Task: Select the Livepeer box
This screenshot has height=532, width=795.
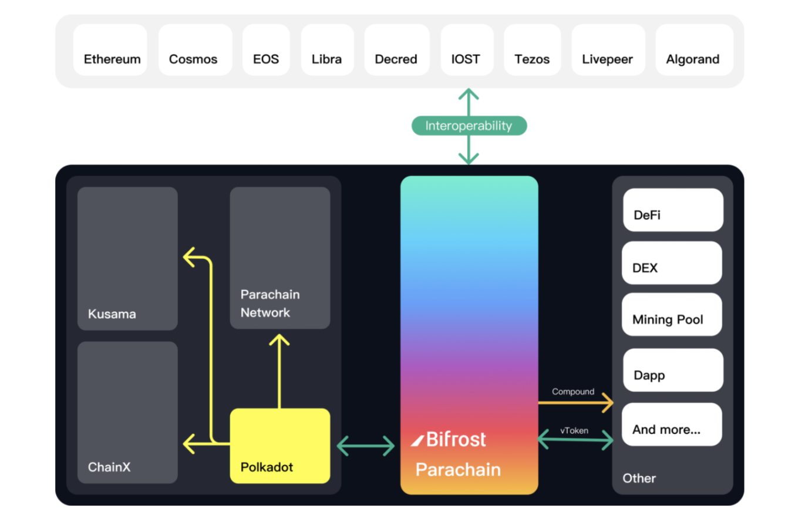Action: pos(608,50)
